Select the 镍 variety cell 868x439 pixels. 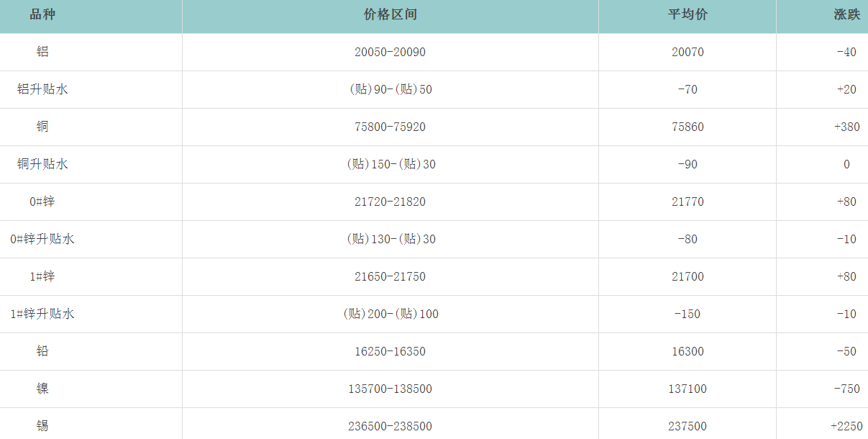pos(42,389)
